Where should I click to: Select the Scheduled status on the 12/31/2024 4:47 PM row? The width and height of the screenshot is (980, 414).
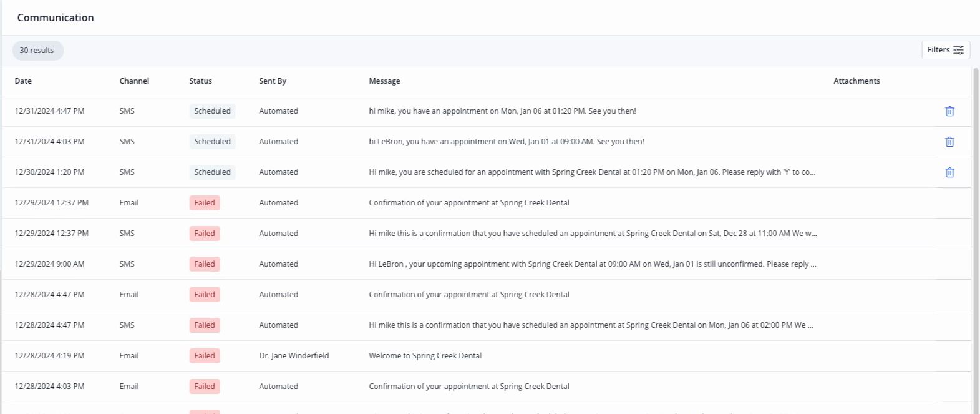[212, 111]
